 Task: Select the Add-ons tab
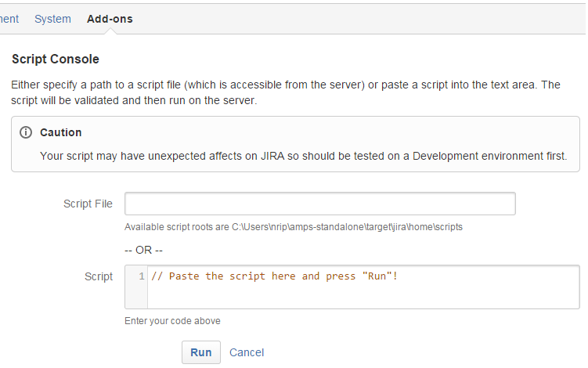tap(110, 19)
